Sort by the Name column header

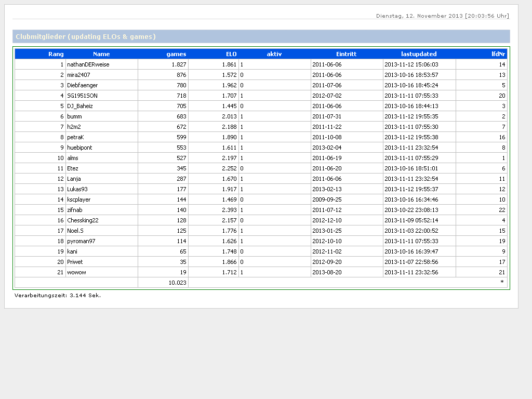point(101,54)
